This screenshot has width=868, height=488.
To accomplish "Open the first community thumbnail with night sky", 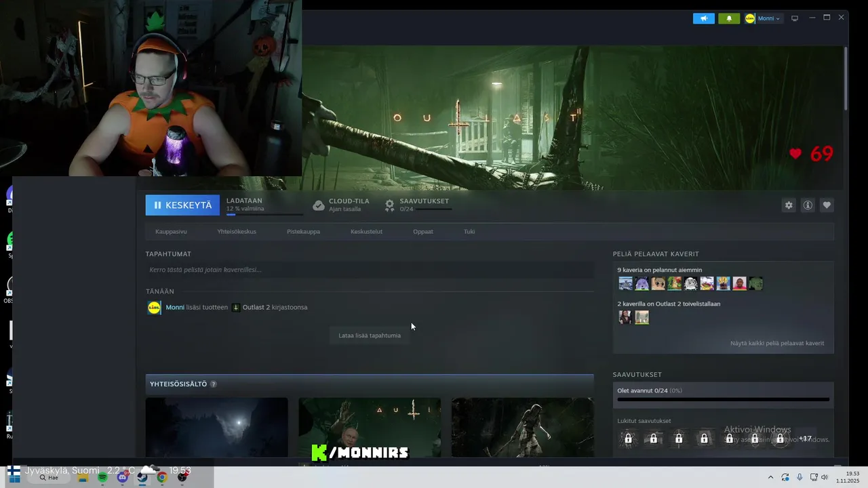I will pos(217,428).
